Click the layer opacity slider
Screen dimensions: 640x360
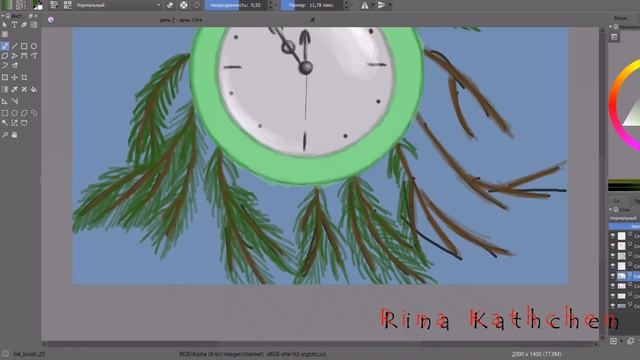coord(624,226)
